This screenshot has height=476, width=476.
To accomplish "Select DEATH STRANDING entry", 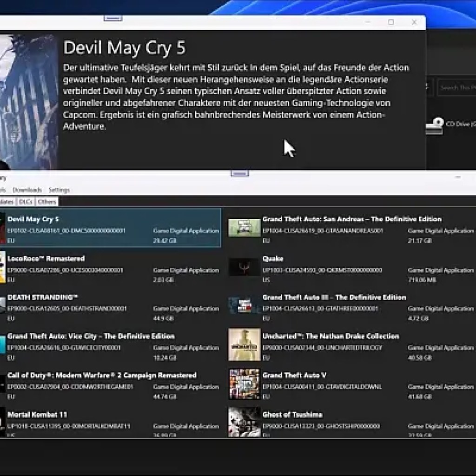I will (111, 306).
